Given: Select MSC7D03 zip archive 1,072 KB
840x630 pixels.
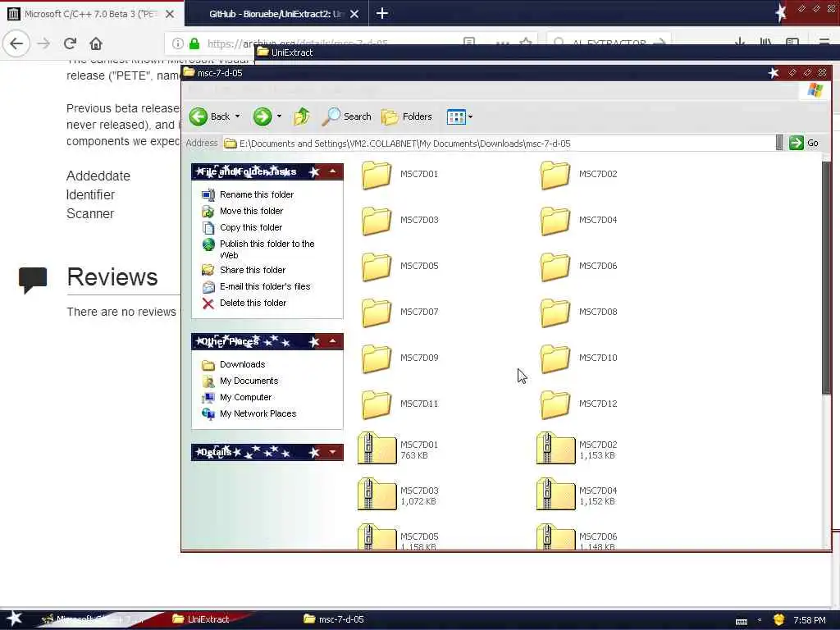Looking at the screenshot, I should click(377, 495).
